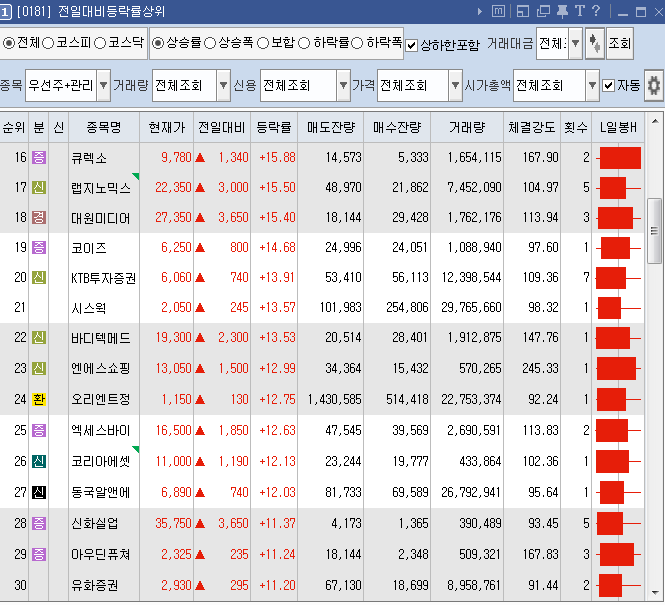
Task: Click the window number 1 icon in title bar
Action: pos(5,11)
